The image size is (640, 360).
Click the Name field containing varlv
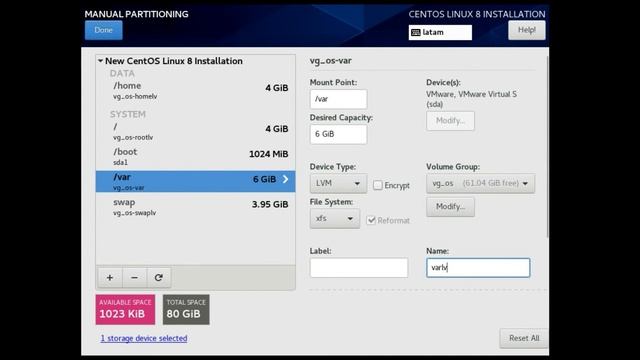pos(478,268)
